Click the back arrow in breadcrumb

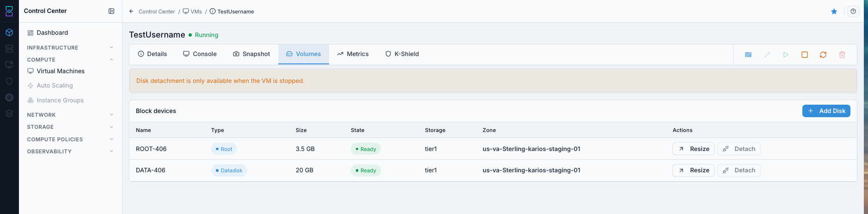tap(131, 11)
